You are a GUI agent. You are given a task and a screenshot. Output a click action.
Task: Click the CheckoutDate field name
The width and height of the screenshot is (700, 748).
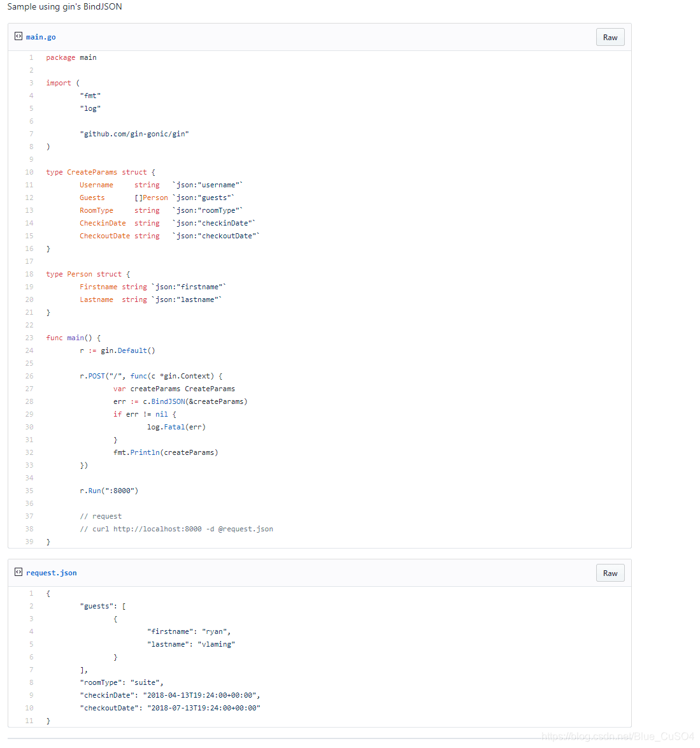105,236
